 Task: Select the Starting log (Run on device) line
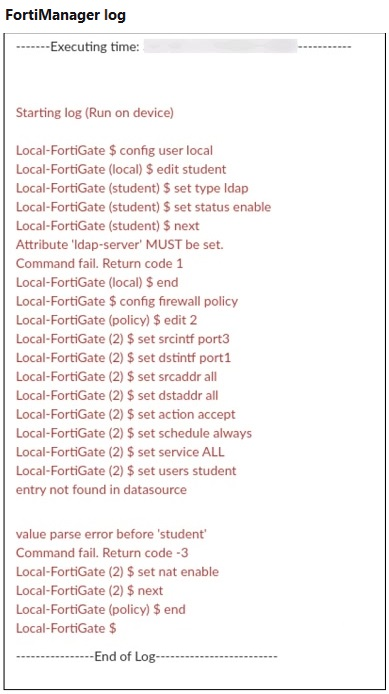[x=95, y=112]
